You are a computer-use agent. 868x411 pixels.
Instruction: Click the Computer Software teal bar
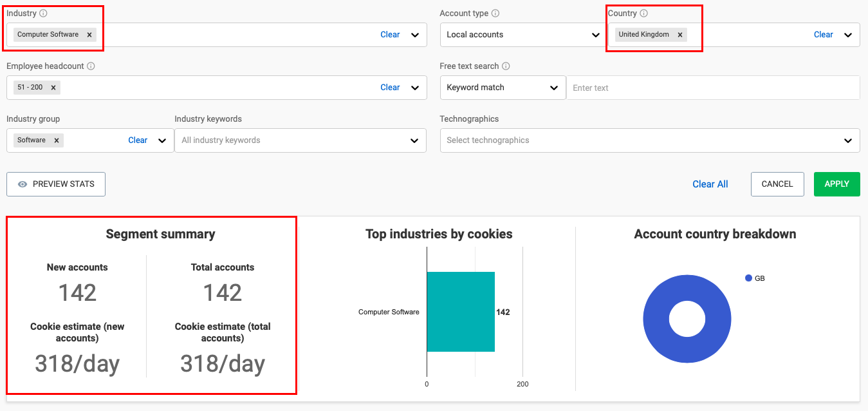pyautogui.click(x=461, y=312)
